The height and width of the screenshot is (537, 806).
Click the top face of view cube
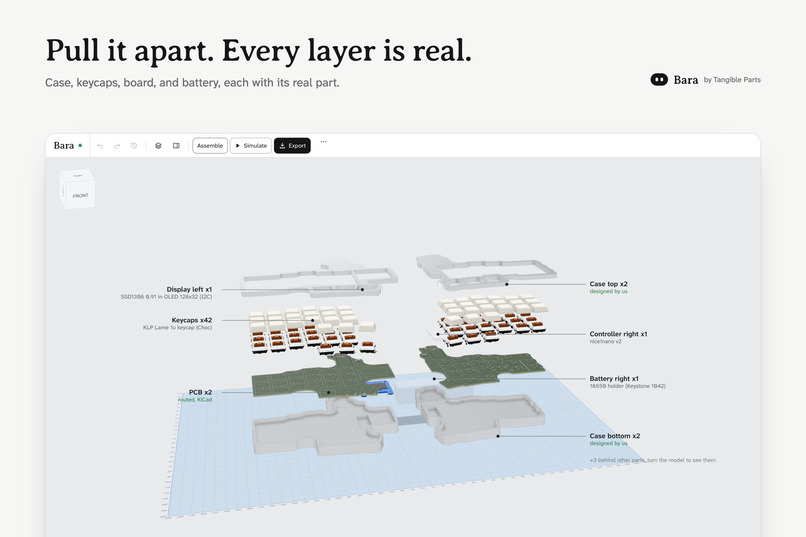77,176
